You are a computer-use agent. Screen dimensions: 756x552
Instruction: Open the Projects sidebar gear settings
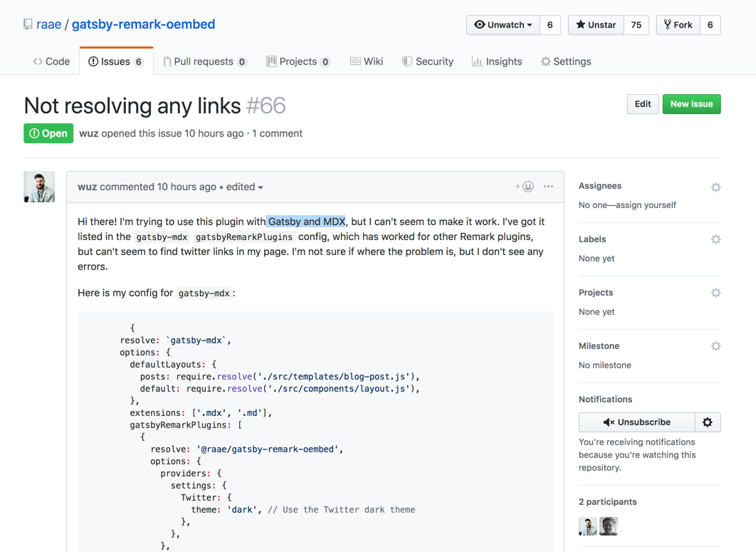[715, 293]
